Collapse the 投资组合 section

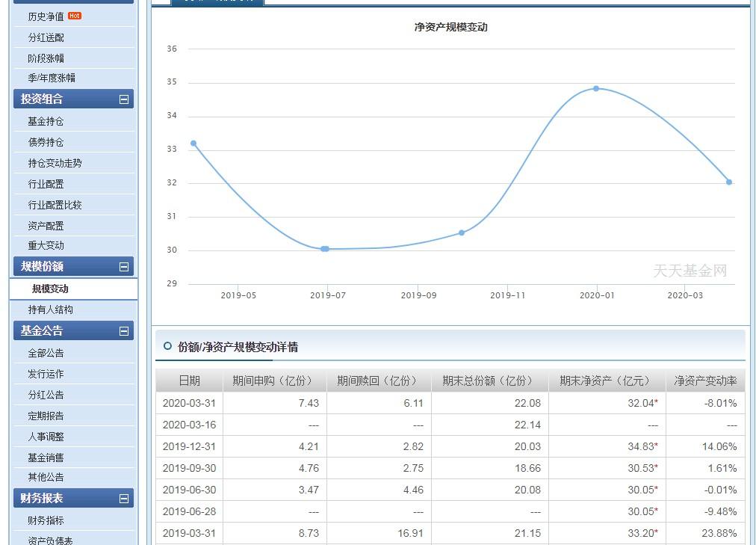[x=124, y=99]
